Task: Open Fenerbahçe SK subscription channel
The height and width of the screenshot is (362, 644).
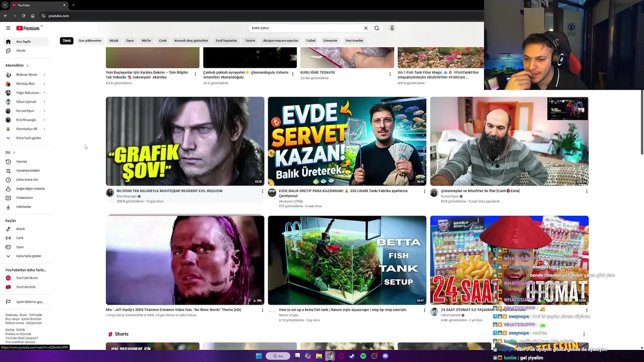Action: (x=26, y=129)
